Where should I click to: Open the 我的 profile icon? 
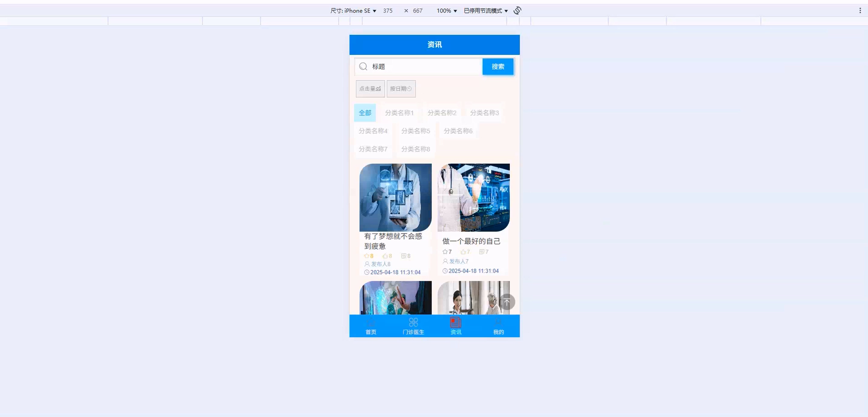click(498, 322)
